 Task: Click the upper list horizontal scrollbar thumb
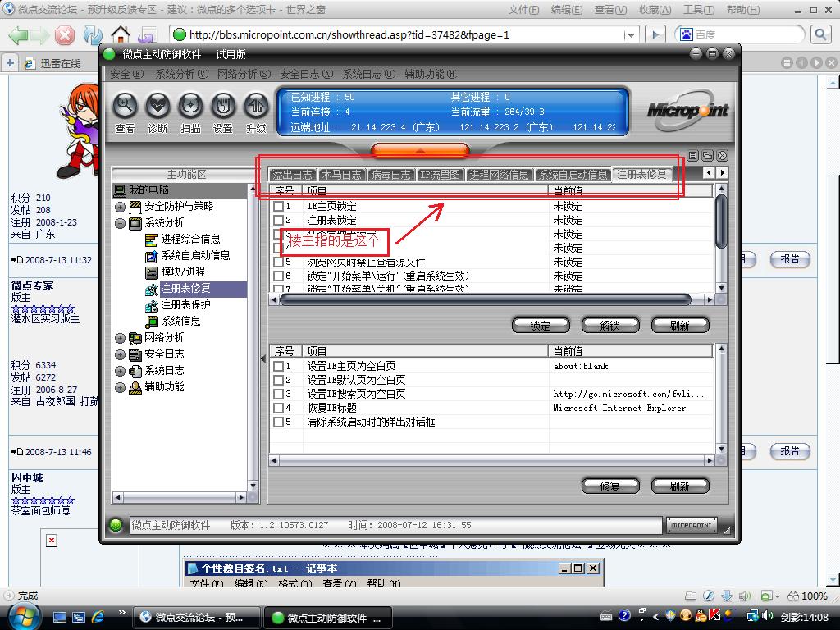tap(486, 299)
